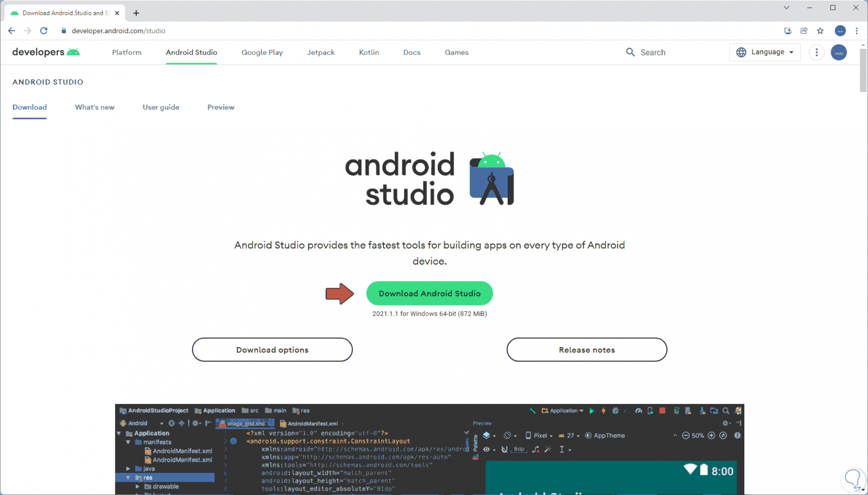Click the install app icon in address bar
Screen dimensions: 868x495
(788, 31)
